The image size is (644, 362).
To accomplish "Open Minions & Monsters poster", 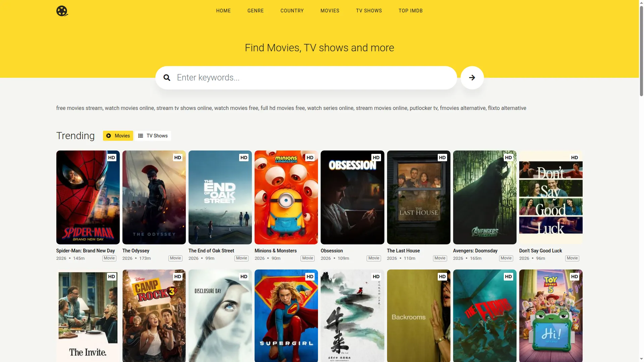I will (x=286, y=197).
